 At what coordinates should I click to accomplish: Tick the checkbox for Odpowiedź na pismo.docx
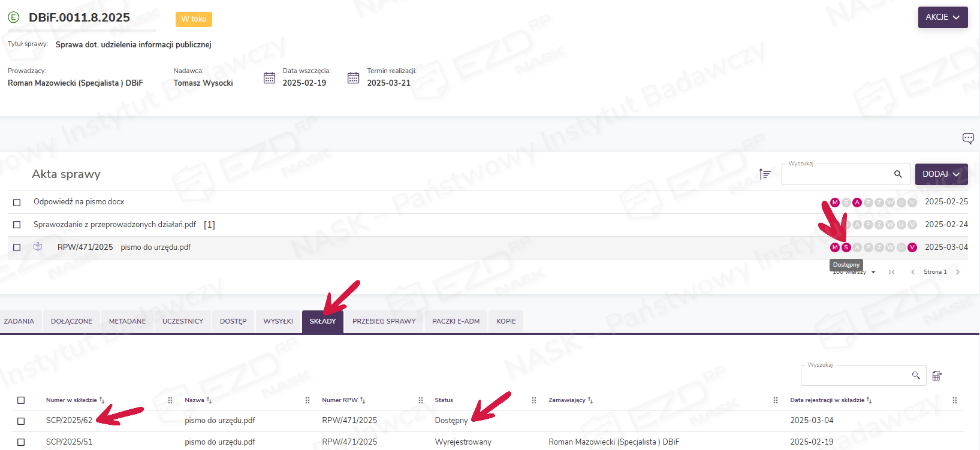coord(17,203)
